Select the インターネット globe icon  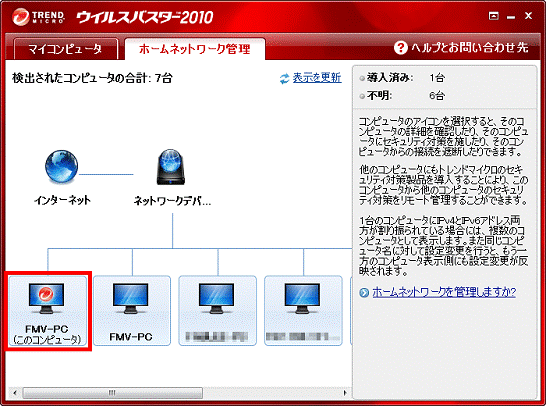click(x=62, y=167)
